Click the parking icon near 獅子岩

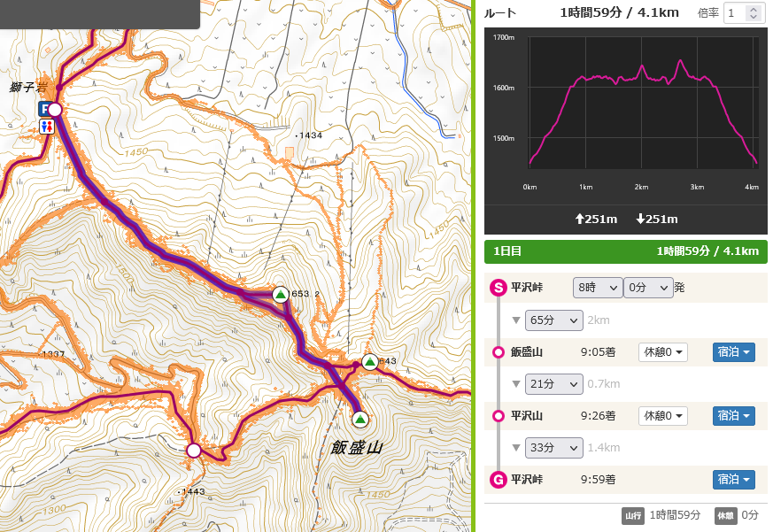[43, 108]
